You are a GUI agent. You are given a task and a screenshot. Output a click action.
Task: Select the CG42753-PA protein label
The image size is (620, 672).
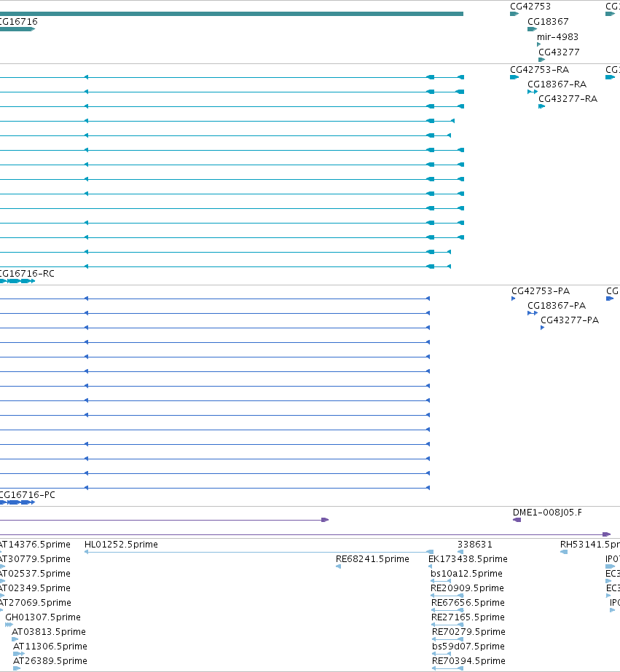coord(541,291)
